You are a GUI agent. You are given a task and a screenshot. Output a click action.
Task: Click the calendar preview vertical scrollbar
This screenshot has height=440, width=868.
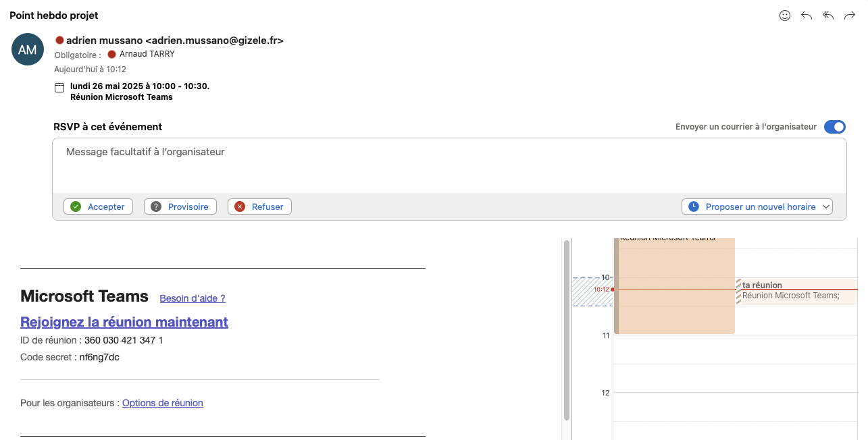click(567, 331)
